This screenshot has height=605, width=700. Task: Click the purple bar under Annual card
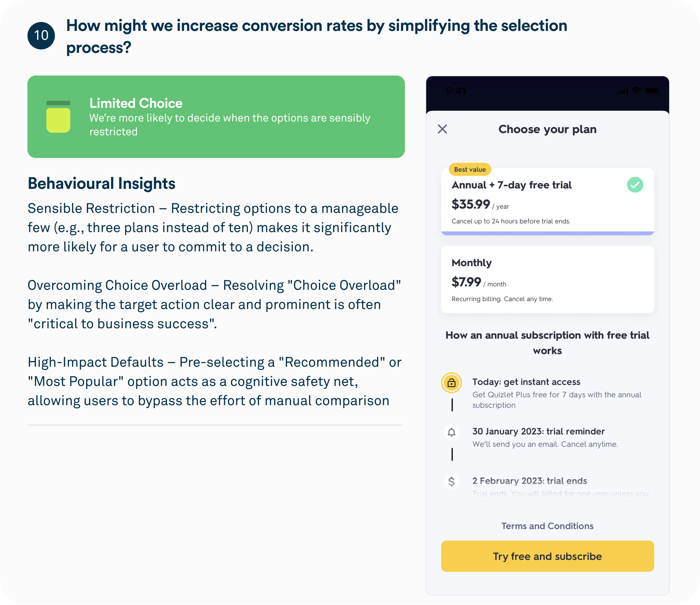(x=547, y=233)
